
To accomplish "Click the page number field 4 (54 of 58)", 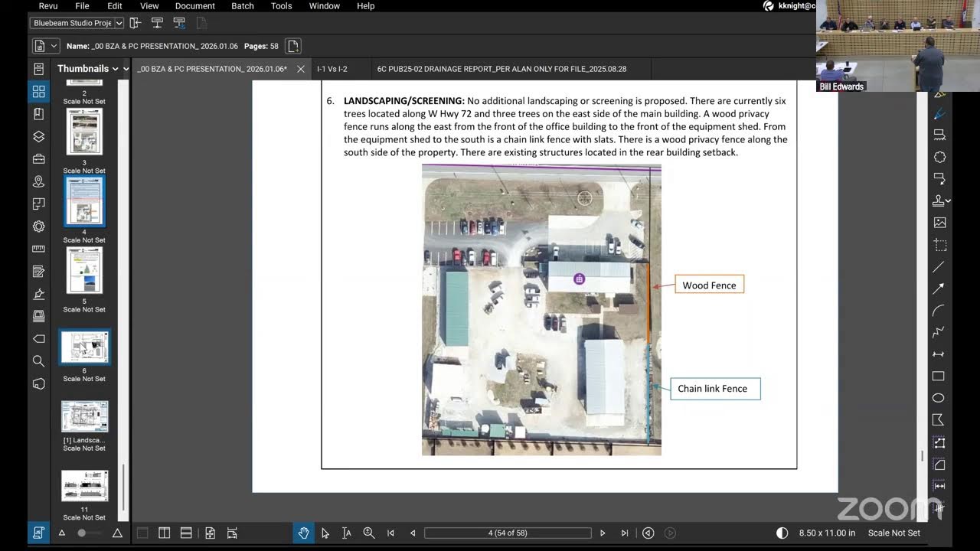I will pos(508,533).
